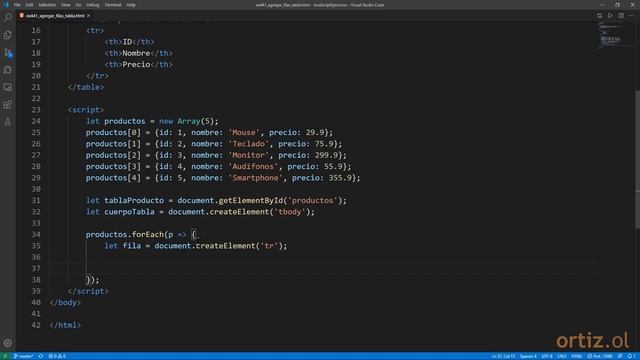Open the Go menu
Screen dimensions: 640x360
click(x=78, y=5)
